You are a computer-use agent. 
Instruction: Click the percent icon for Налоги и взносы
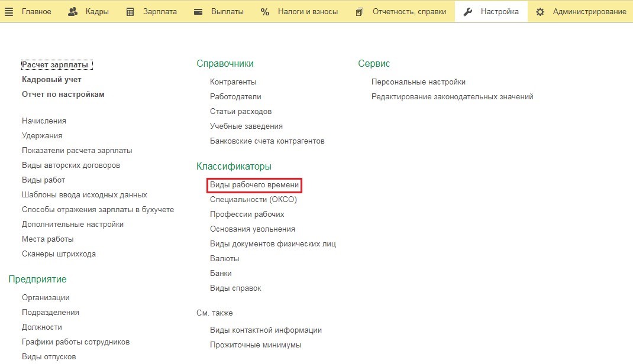click(265, 11)
